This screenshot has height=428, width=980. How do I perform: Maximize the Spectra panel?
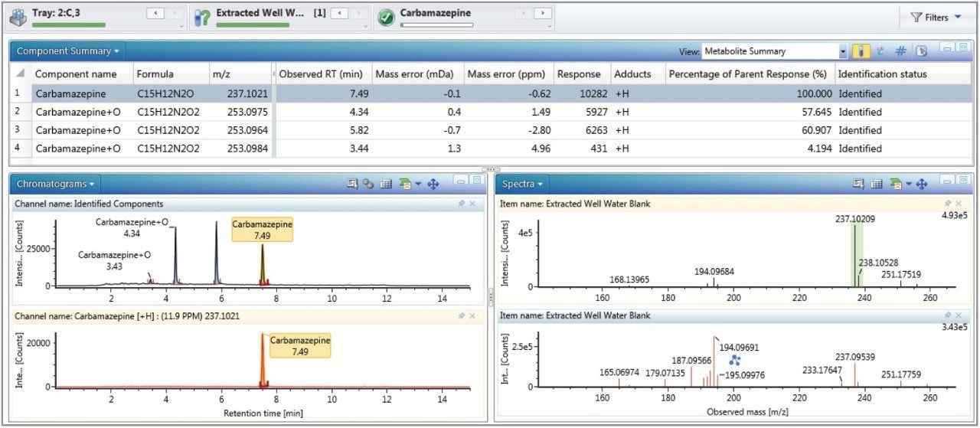962,180
